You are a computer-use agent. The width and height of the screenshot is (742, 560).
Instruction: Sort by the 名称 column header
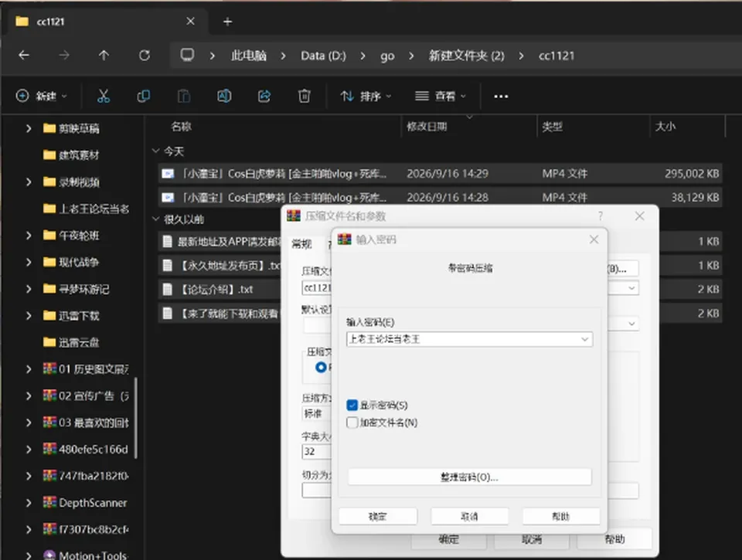tap(181, 126)
